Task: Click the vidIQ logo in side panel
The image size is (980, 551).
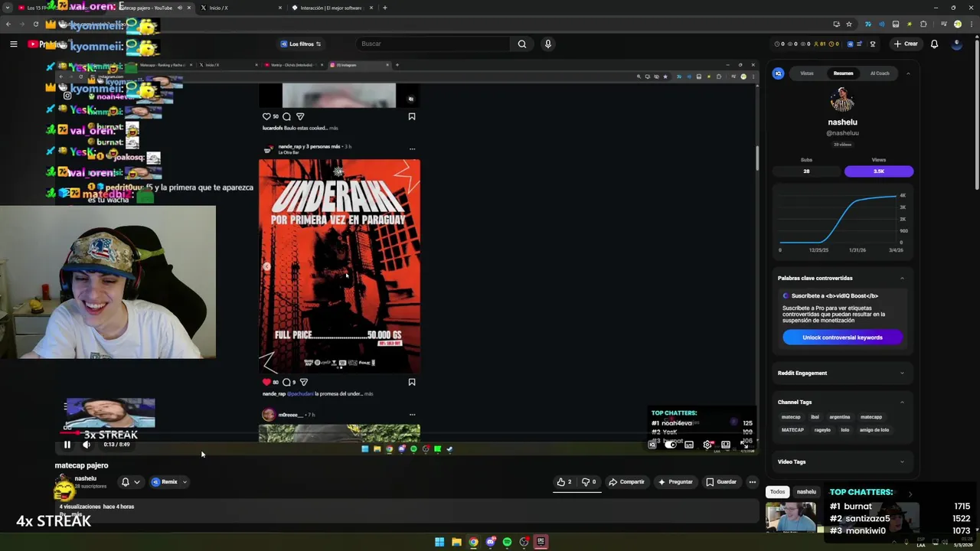Action: coord(779,73)
